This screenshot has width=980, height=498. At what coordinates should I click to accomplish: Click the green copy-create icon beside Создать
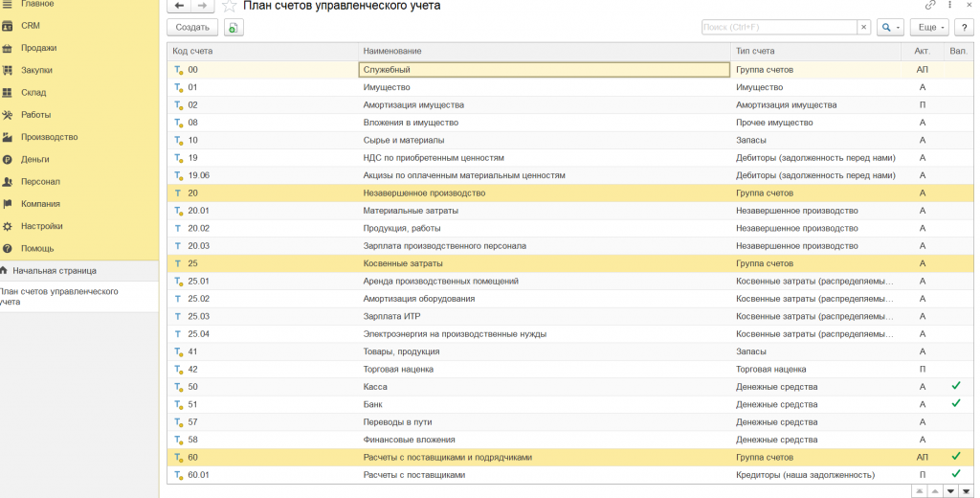(x=234, y=28)
